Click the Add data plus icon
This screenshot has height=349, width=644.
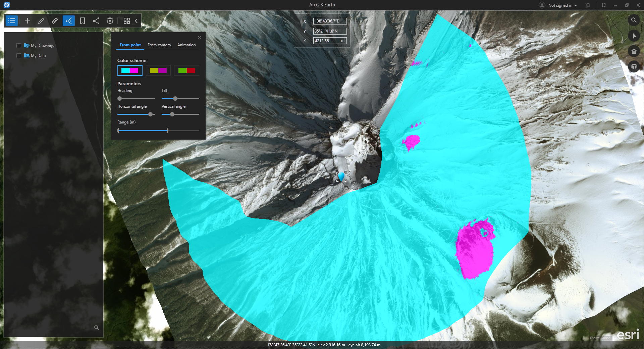click(x=28, y=21)
